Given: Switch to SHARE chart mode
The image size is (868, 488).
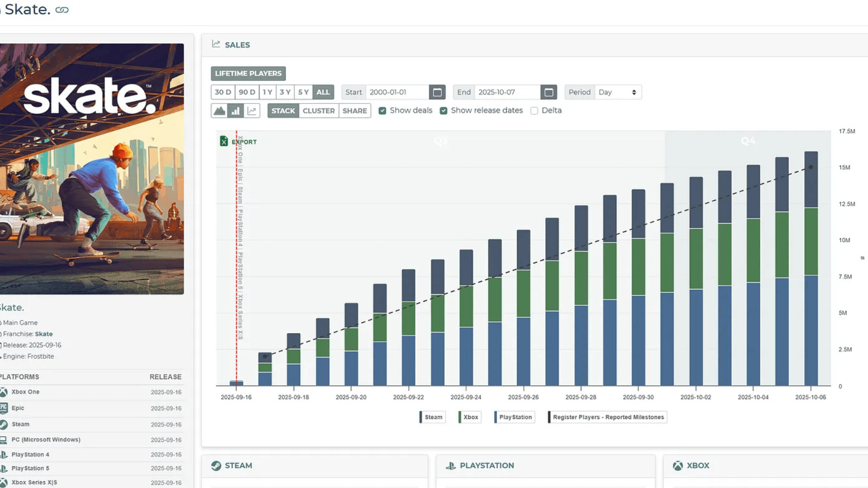Looking at the screenshot, I should (x=354, y=111).
